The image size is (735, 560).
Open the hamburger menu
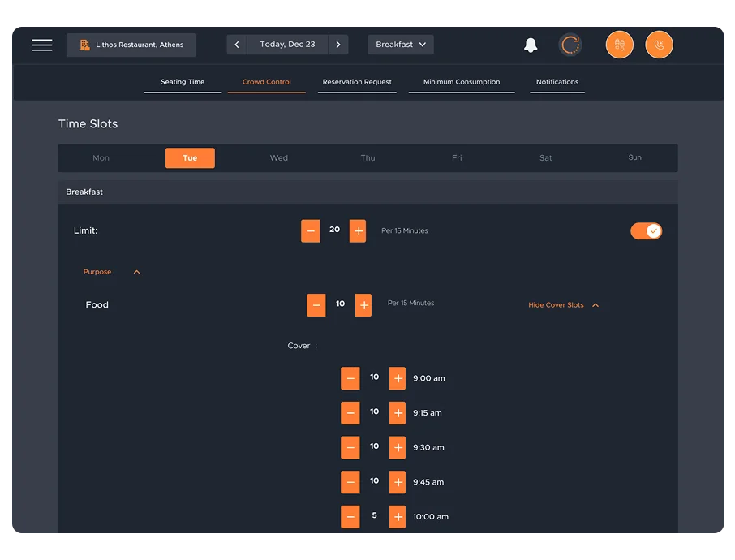click(x=41, y=45)
